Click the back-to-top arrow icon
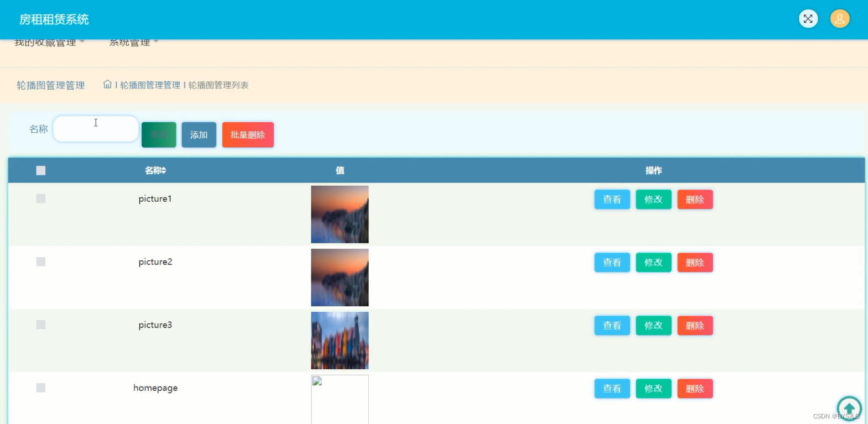868x424 pixels. pos(849,409)
